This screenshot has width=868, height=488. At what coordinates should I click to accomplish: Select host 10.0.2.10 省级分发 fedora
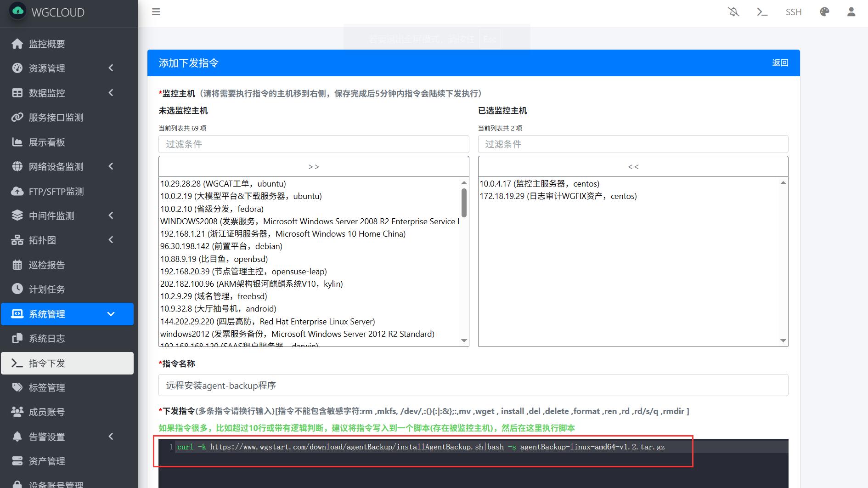(x=212, y=209)
